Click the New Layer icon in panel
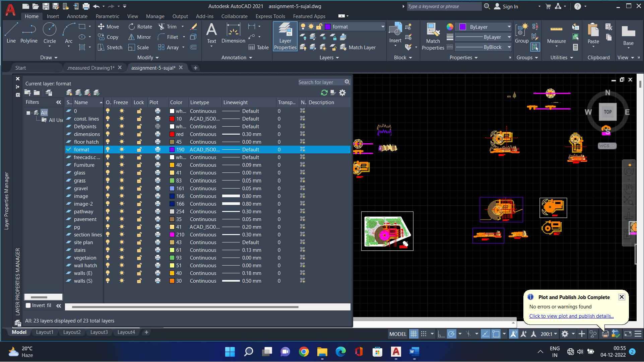The width and height of the screenshot is (644, 362). pos(69,93)
